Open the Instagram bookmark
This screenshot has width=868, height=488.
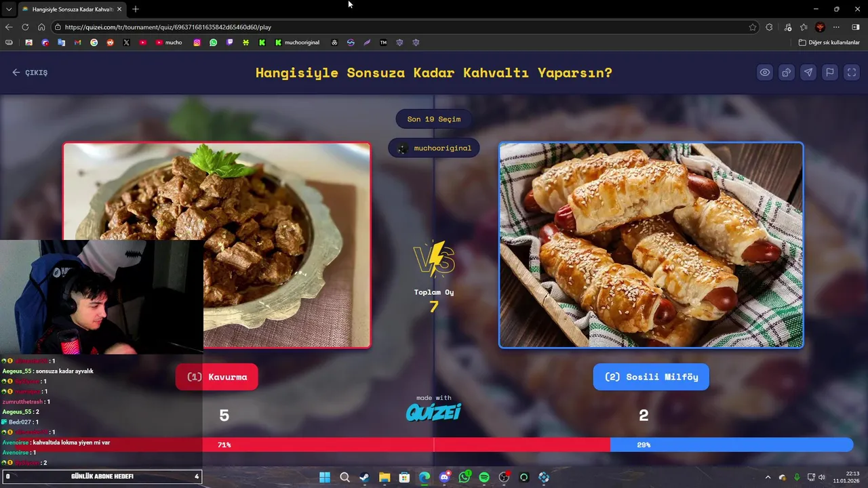coord(197,42)
